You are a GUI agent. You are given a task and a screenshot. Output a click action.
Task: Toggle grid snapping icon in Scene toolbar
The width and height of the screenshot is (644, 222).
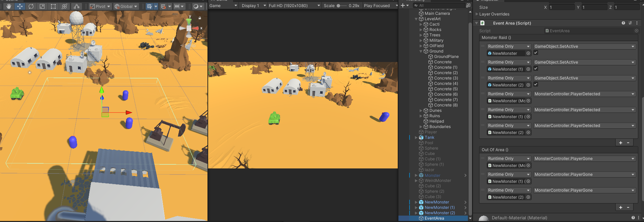(149, 6)
